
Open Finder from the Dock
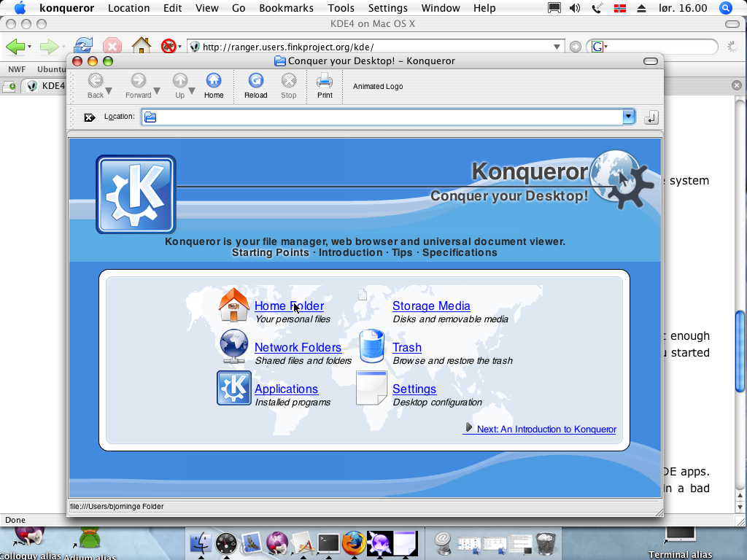pos(201,542)
